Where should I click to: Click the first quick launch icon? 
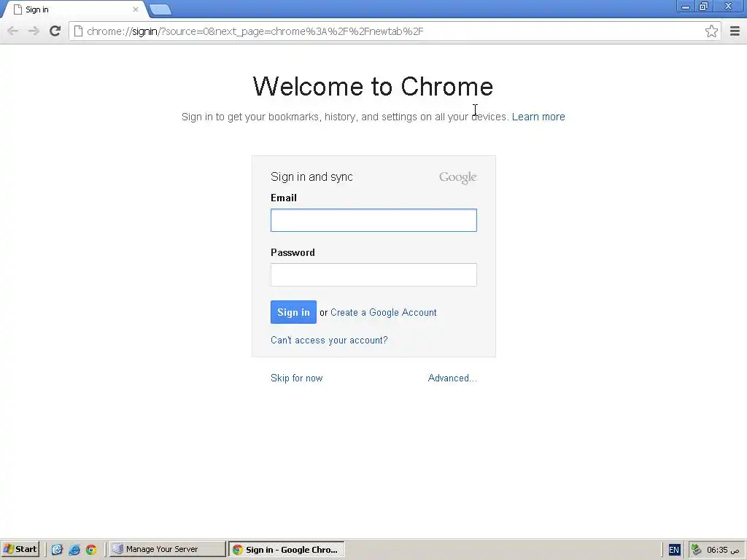(x=57, y=550)
